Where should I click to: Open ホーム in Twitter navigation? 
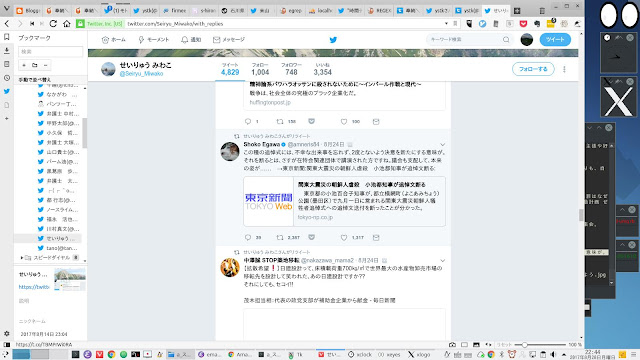(x=113, y=40)
